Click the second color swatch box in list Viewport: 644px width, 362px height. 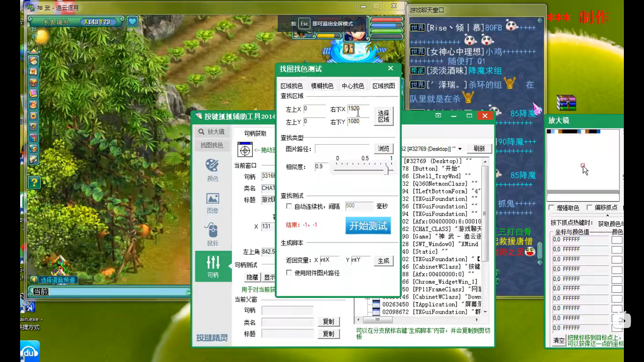(617, 250)
